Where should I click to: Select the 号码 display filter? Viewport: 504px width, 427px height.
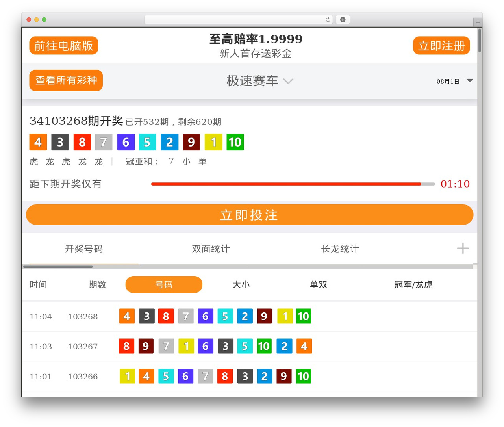164,284
